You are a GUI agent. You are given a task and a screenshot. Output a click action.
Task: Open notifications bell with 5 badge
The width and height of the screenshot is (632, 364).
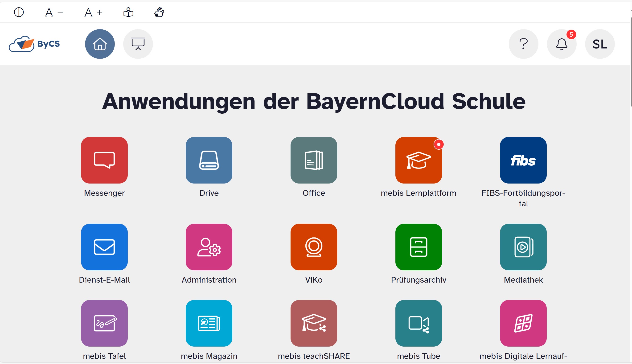561,44
